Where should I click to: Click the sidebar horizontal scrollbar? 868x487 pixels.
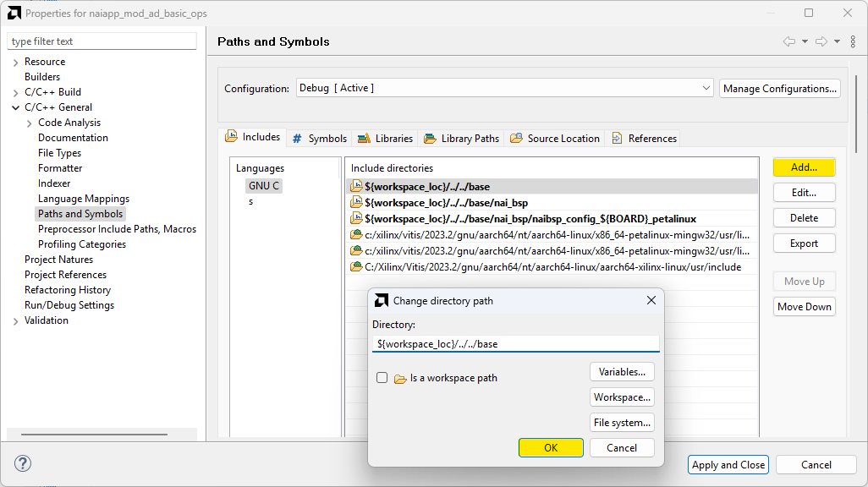coord(93,435)
